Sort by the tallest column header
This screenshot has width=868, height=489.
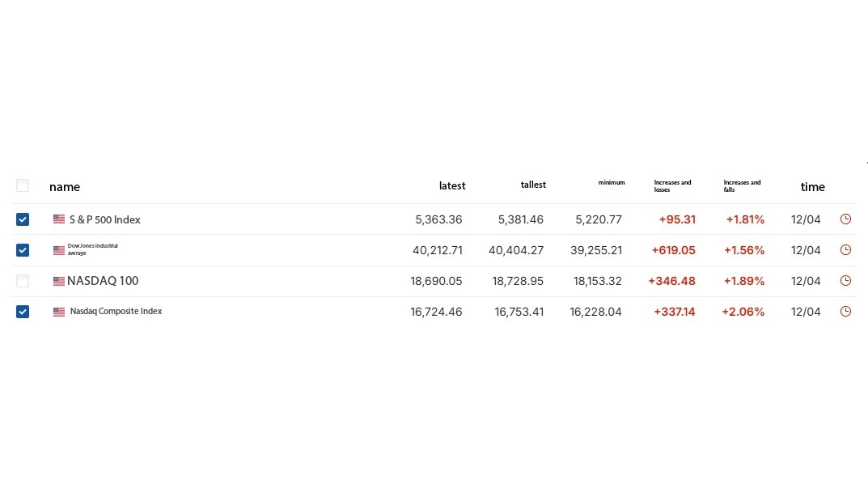[x=533, y=185]
